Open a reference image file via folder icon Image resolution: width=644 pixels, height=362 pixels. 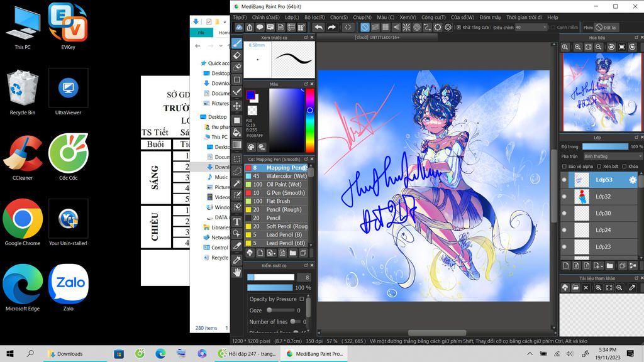pos(575,288)
